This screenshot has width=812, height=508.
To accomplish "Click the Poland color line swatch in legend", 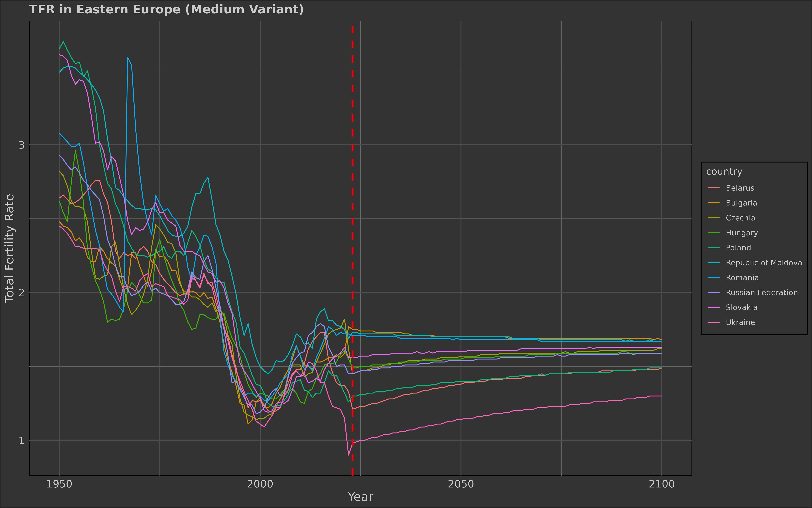I will (x=713, y=248).
